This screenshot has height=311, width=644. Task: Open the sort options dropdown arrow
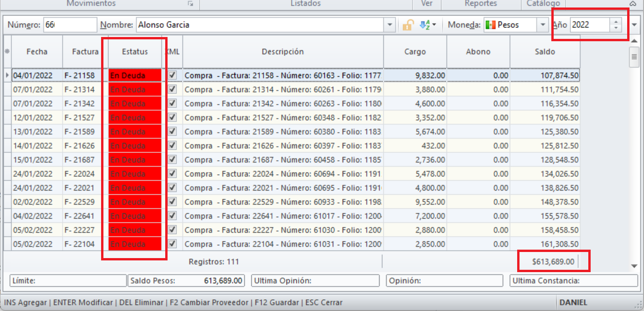[434, 24]
